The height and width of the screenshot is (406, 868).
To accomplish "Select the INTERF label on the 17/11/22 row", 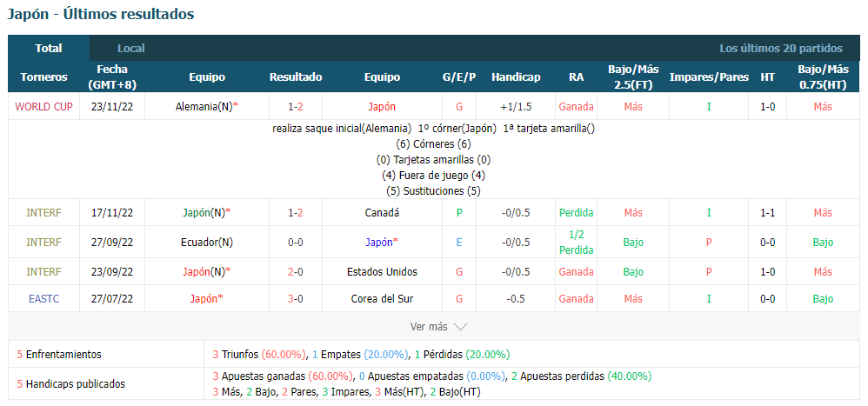I will pyautogui.click(x=43, y=212).
